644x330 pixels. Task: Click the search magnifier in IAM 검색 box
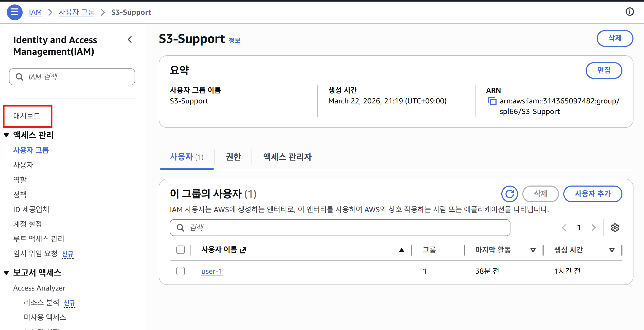pyautogui.click(x=19, y=77)
